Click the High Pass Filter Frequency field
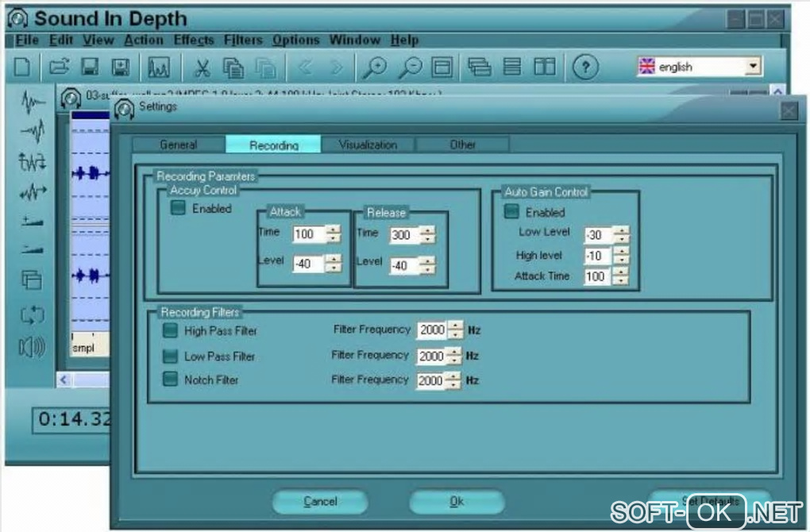 click(x=432, y=330)
